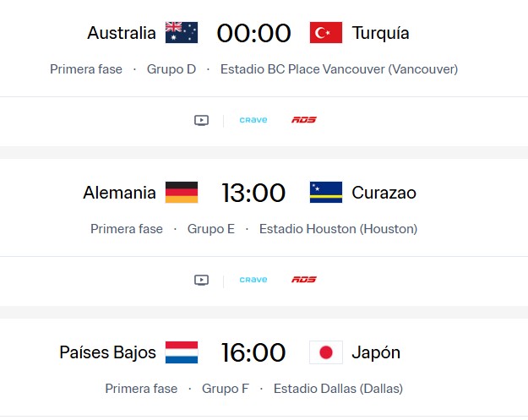Open RDS logo under Alemania–Curazao match

[303, 280]
